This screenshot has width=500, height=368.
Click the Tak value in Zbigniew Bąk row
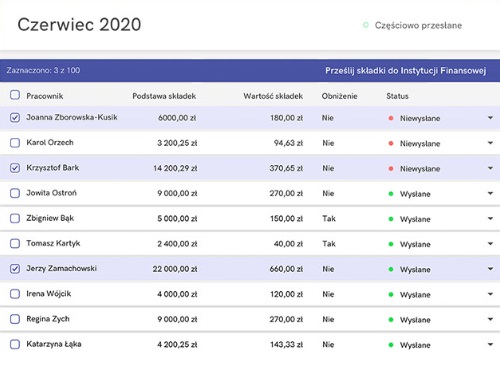[x=329, y=219]
